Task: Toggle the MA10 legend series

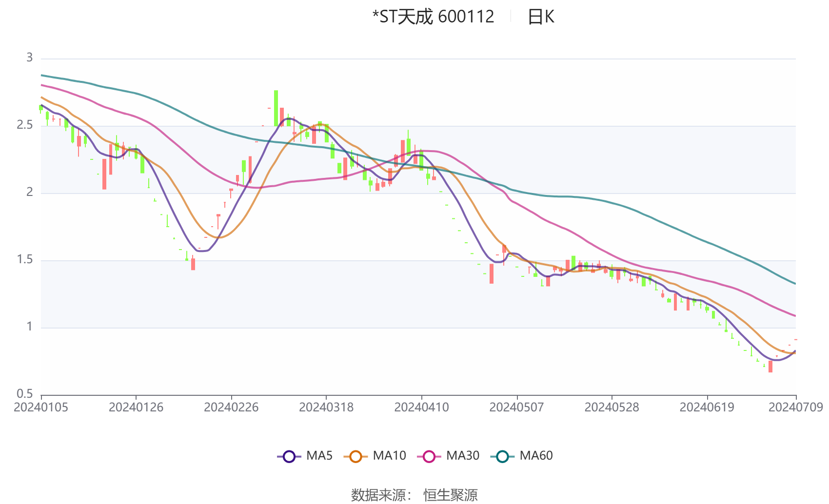Action: [x=375, y=456]
